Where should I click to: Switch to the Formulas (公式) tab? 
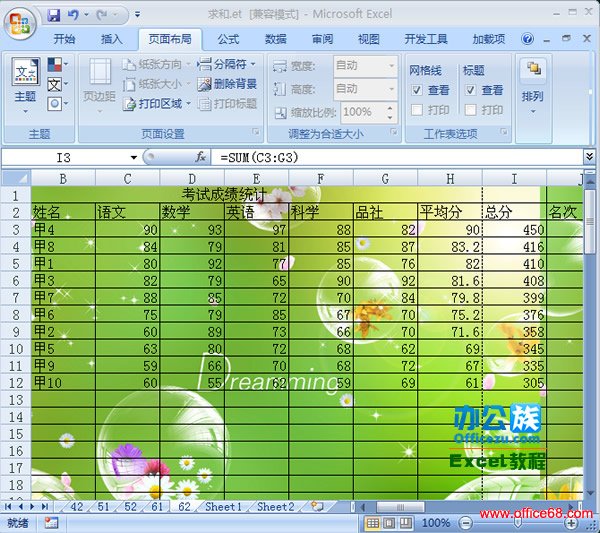point(228,39)
